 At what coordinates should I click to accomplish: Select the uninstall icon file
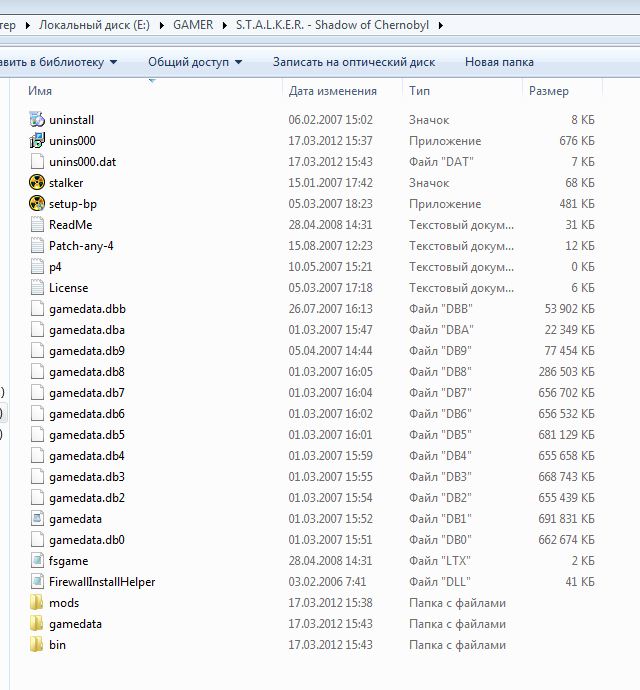(37, 119)
